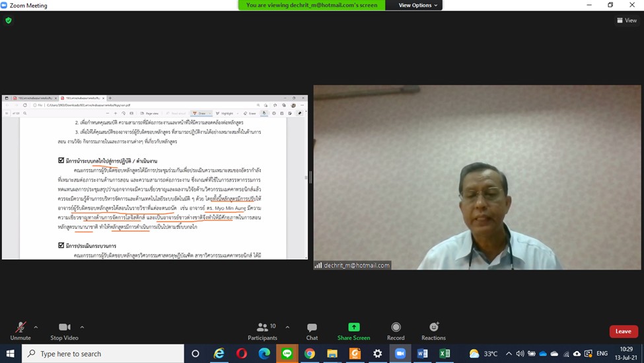Click the Windows search box

click(x=106, y=354)
